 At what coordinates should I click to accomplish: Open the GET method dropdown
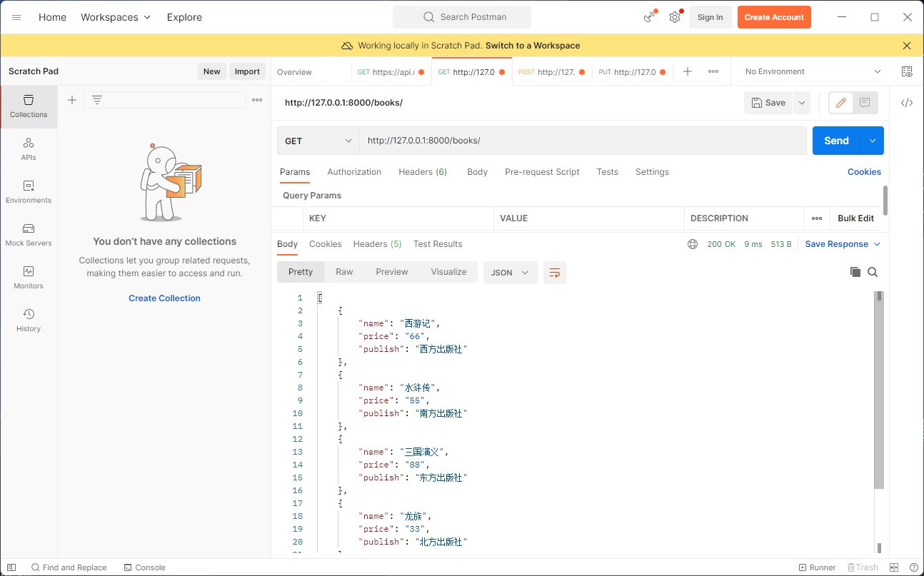click(x=318, y=141)
